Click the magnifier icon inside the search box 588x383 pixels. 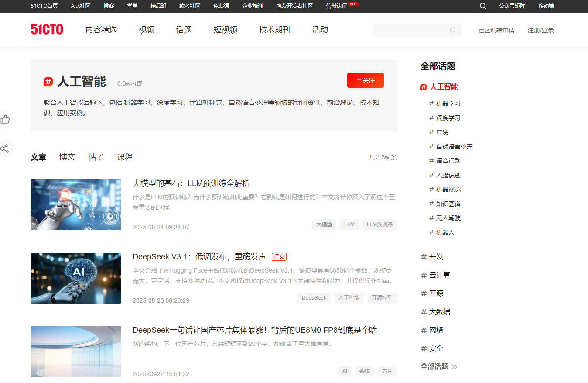coord(453,30)
